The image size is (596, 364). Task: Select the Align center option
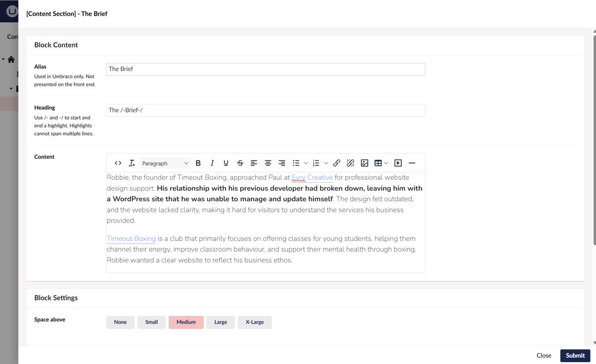[x=268, y=163]
